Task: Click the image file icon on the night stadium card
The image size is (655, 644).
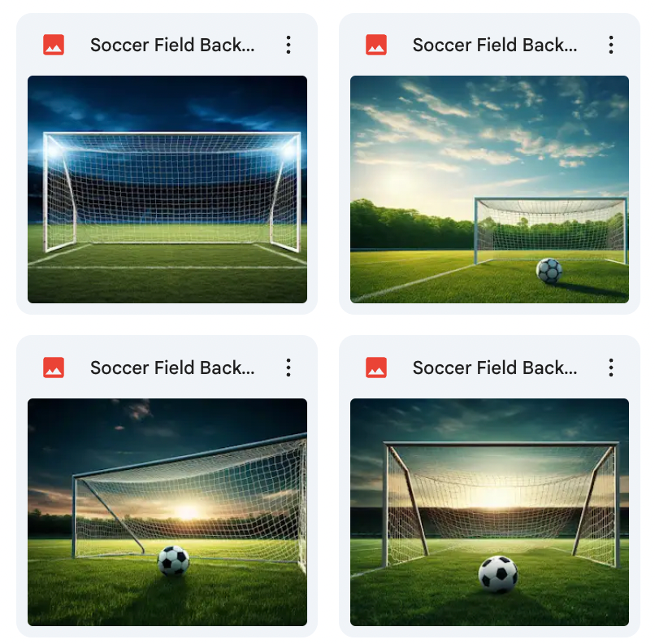Action: pos(54,45)
